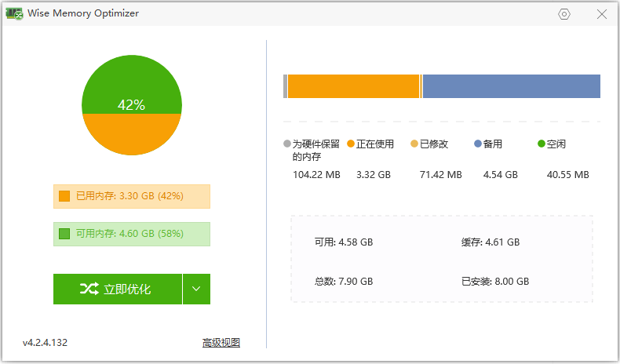Click the 已修改 legend label
620x364 pixels.
pyautogui.click(x=434, y=144)
